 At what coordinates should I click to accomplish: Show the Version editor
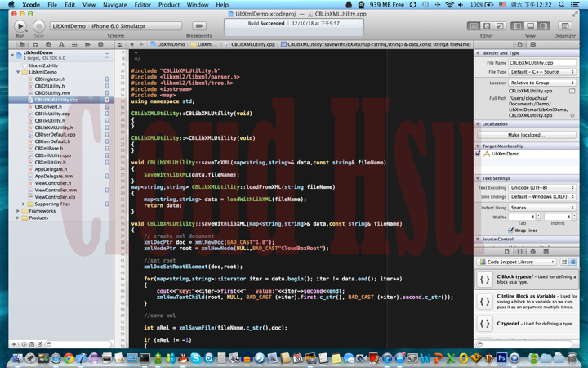click(x=500, y=25)
